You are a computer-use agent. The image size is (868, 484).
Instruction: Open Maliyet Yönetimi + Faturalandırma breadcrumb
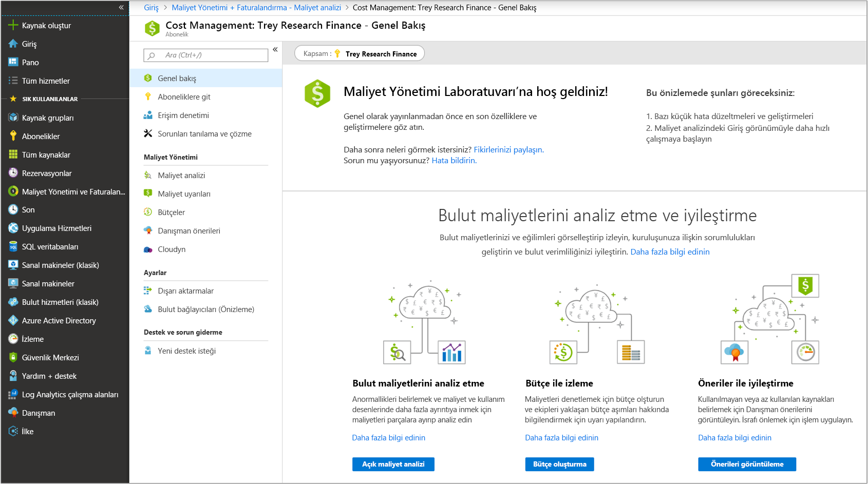256,8
